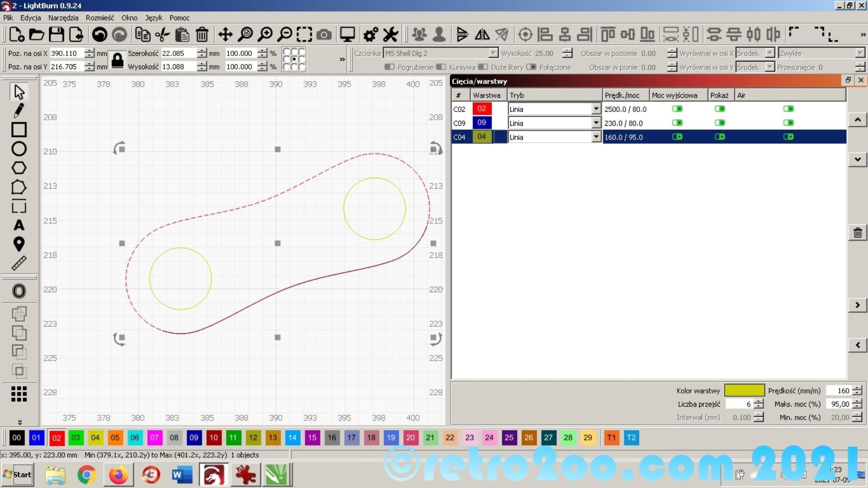This screenshot has width=868, height=488.
Task: Click the Save Project floppy icon
Action: 56,34
